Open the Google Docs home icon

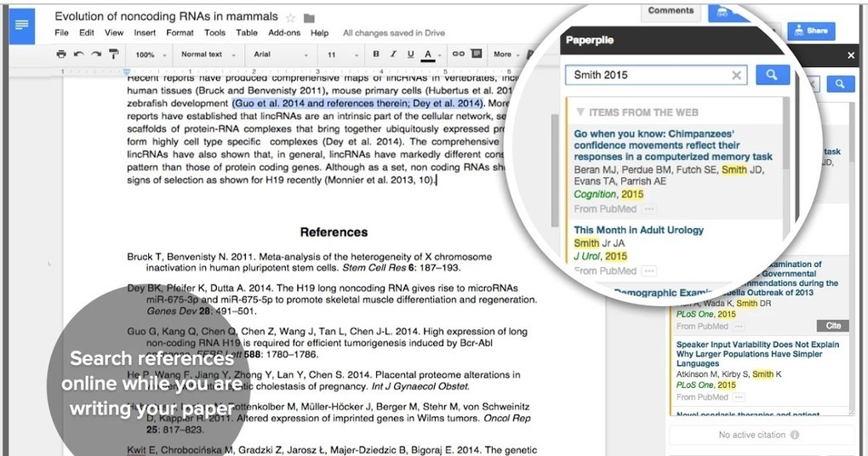pos(22,26)
